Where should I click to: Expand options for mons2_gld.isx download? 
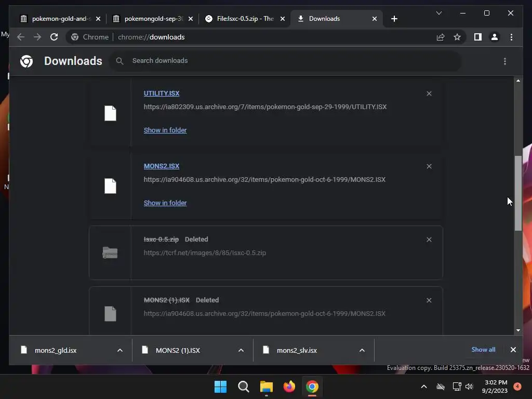pyautogui.click(x=120, y=350)
